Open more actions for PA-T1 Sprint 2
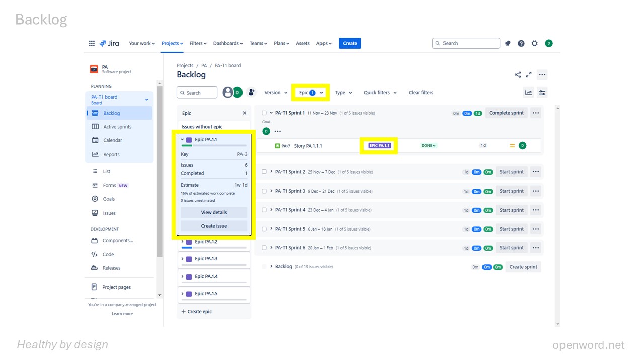This screenshot has width=644, height=362. [536, 172]
